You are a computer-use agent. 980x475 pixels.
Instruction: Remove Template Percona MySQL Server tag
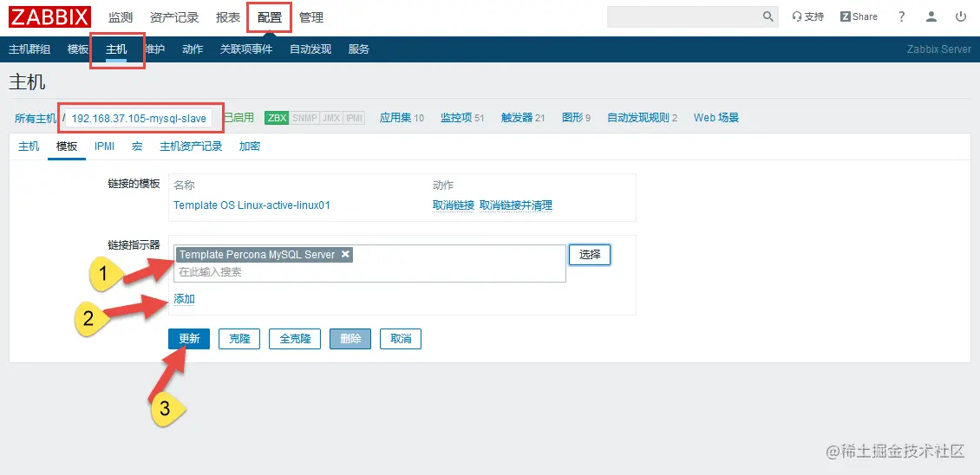(345, 254)
